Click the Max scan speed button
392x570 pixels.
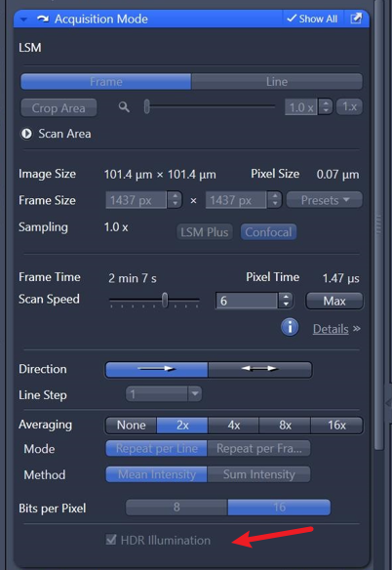click(x=334, y=301)
